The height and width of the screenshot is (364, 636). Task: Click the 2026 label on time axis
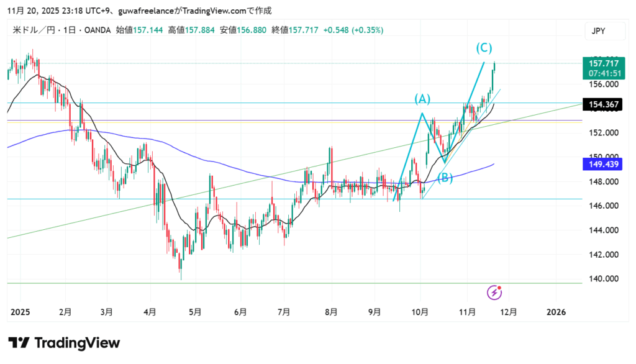(x=555, y=312)
